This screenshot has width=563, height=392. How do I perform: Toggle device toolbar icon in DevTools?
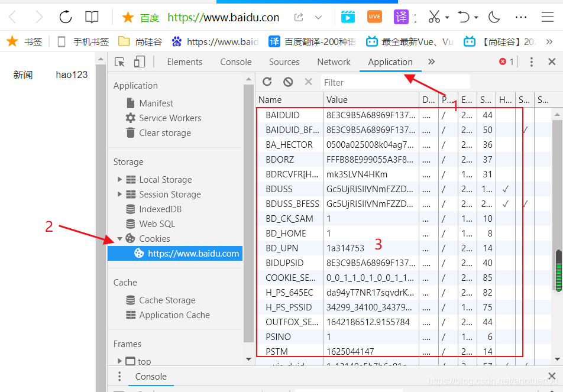(x=140, y=61)
